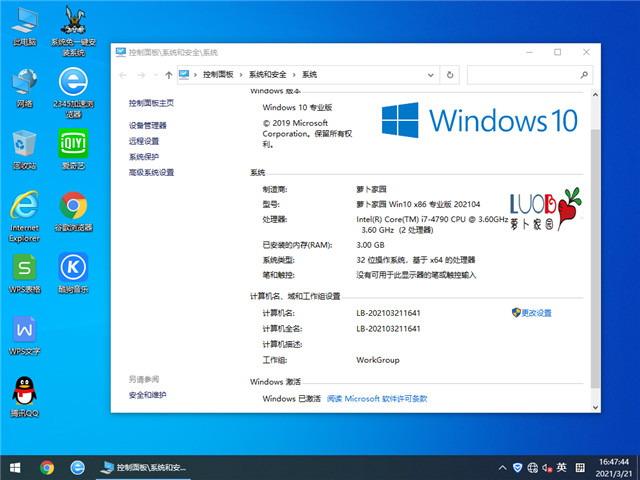Launch 2345加速浏览器 from desktop
The image size is (640, 480).
(73, 93)
